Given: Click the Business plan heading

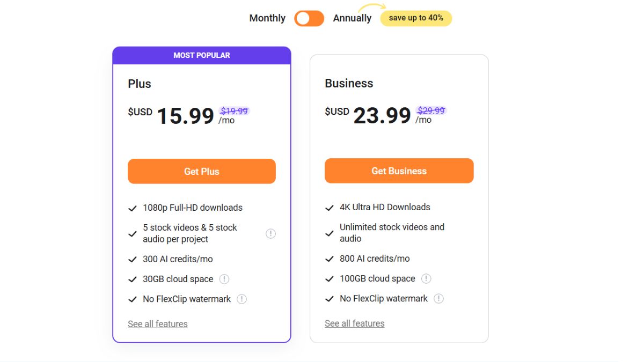Looking at the screenshot, I should (349, 83).
